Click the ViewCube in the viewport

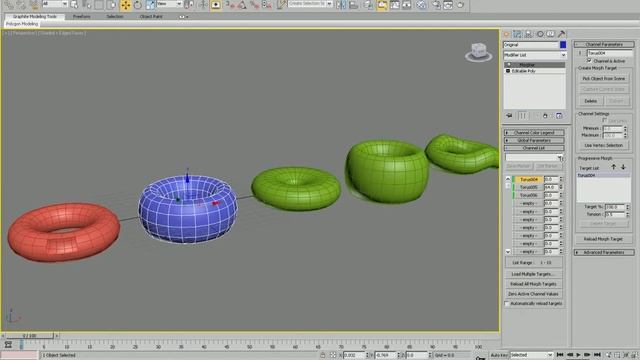click(478, 52)
